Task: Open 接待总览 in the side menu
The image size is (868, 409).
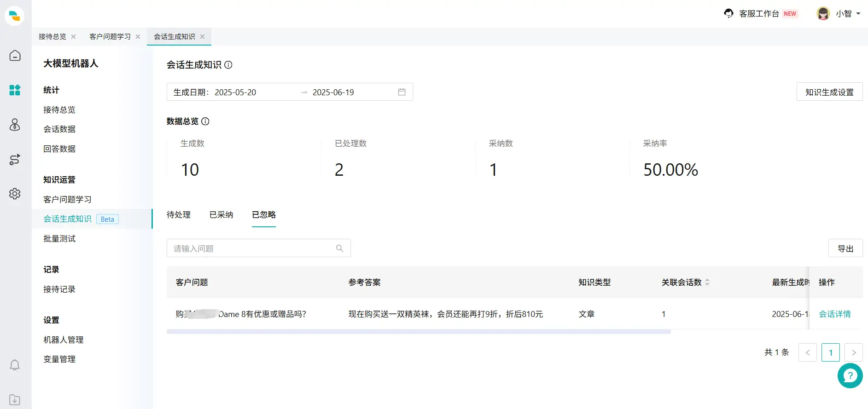Action: pyautogui.click(x=59, y=109)
